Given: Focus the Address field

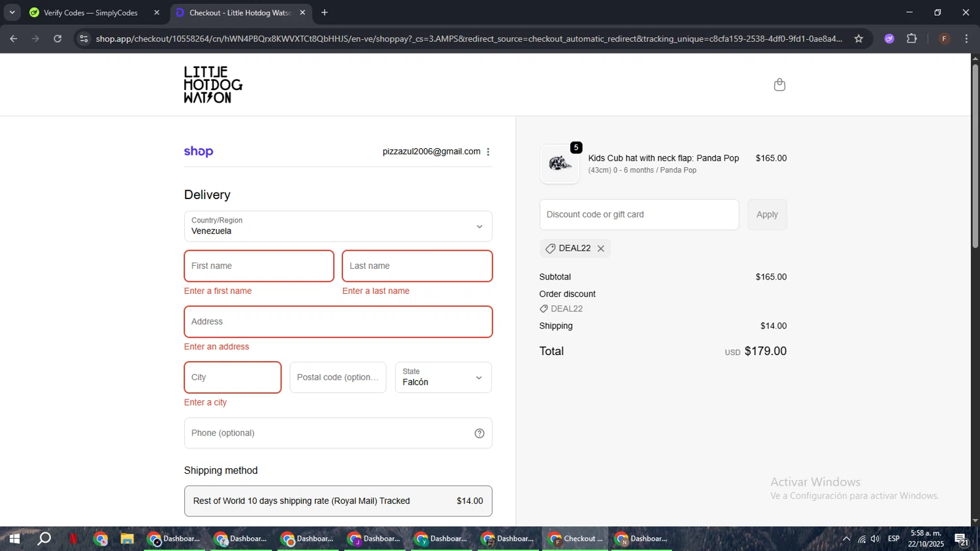Looking at the screenshot, I should click(338, 322).
